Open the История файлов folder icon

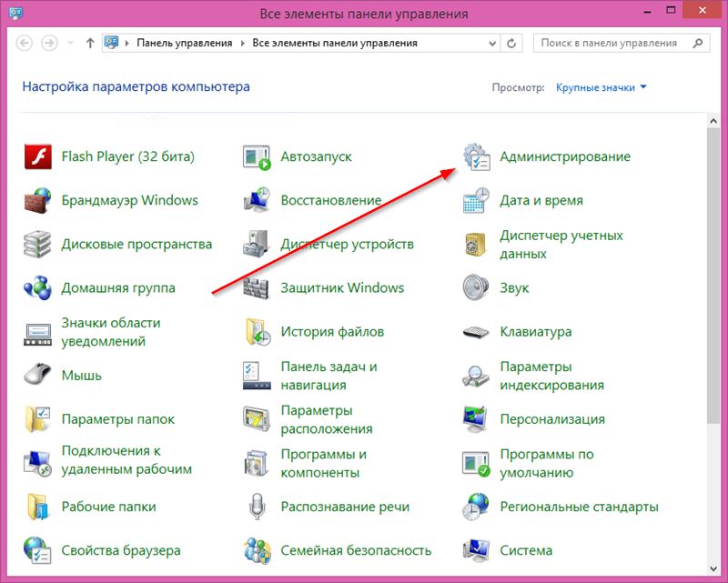(x=258, y=332)
